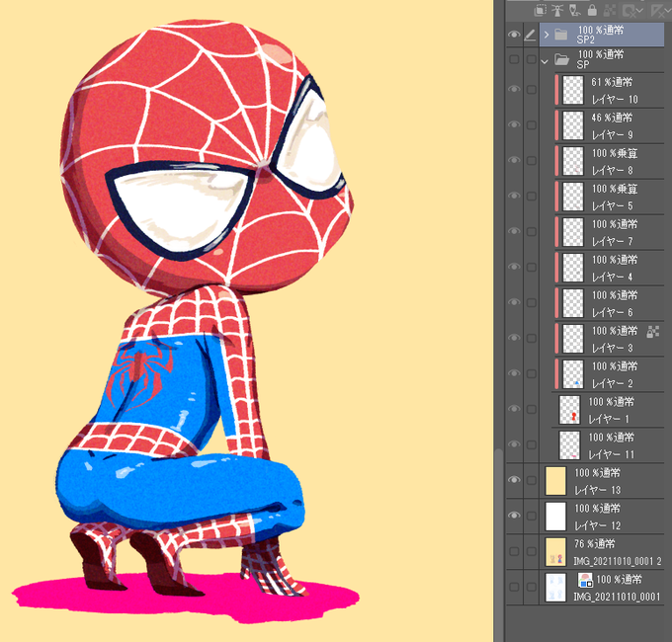Select the SP folder name

(583, 64)
